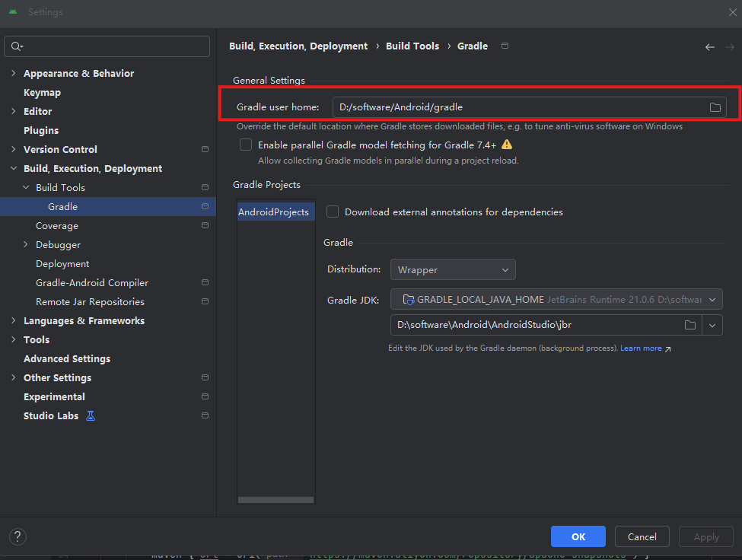Image resolution: width=742 pixels, height=560 pixels.
Task: Click the horizontal scrollbar under project list
Action: 276,500
